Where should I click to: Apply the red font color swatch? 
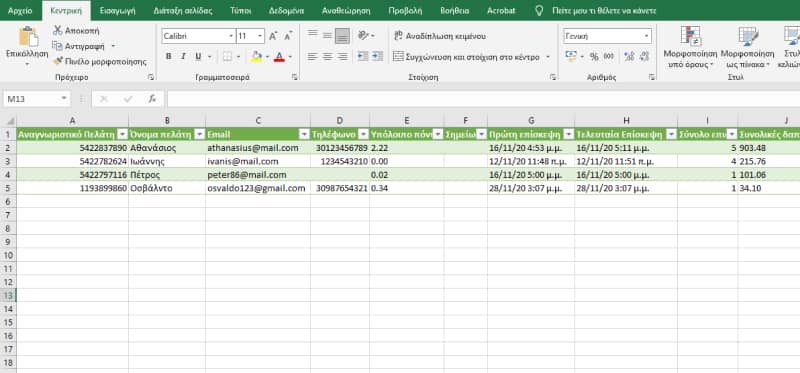pos(279,57)
